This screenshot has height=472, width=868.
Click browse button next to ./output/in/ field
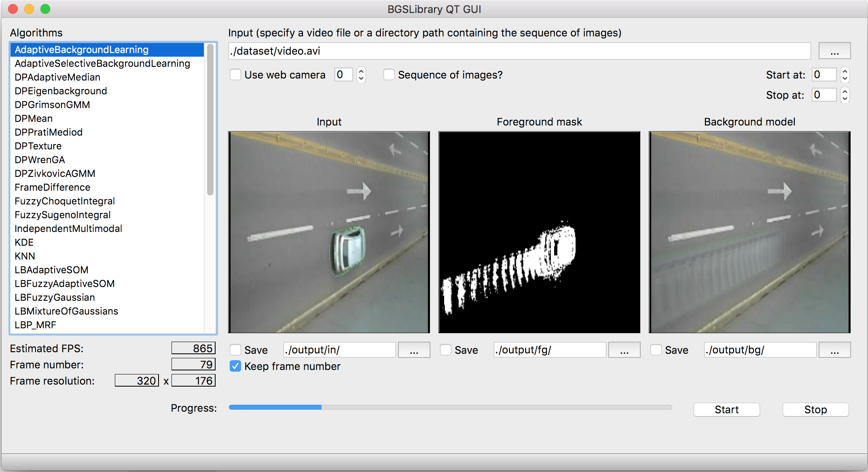pyautogui.click(x=414, y=350)
